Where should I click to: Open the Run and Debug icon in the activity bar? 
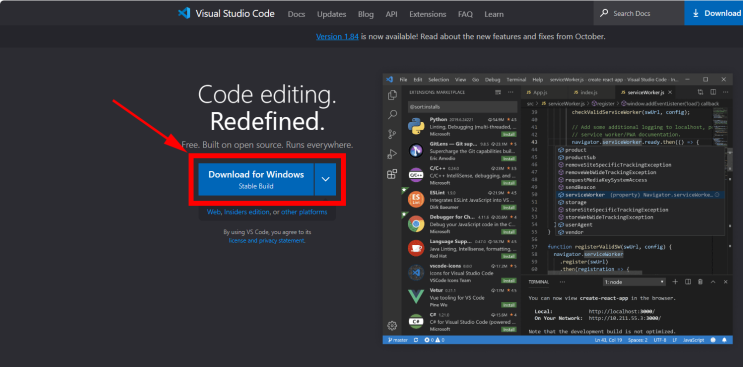click(392, 154)
